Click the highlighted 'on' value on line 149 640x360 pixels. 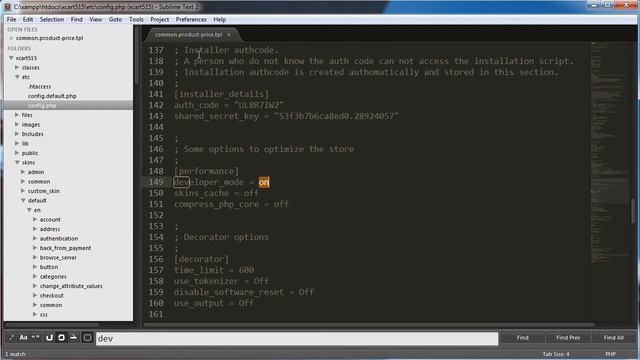pyautogui.click(x=264, y=182)
